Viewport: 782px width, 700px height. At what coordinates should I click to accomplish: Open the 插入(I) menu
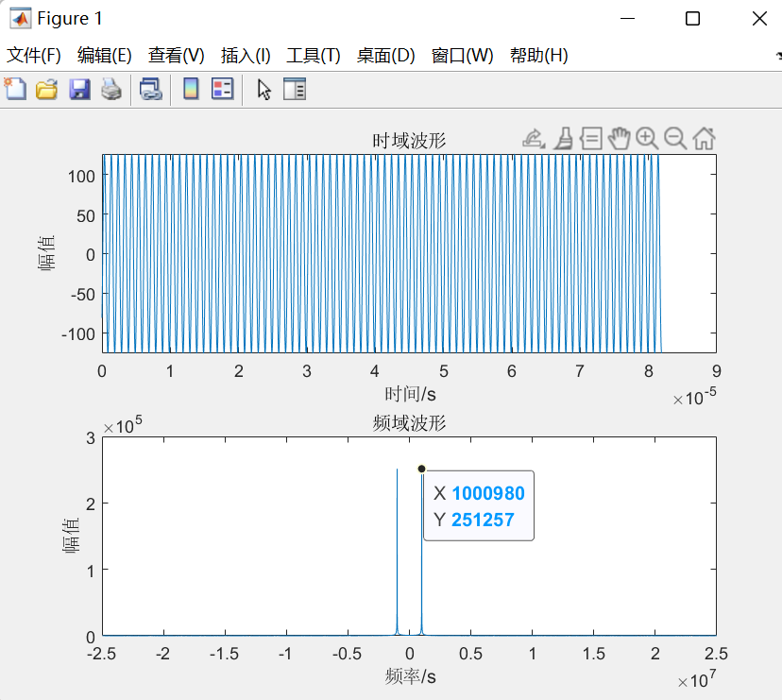(x=245, y=56)
